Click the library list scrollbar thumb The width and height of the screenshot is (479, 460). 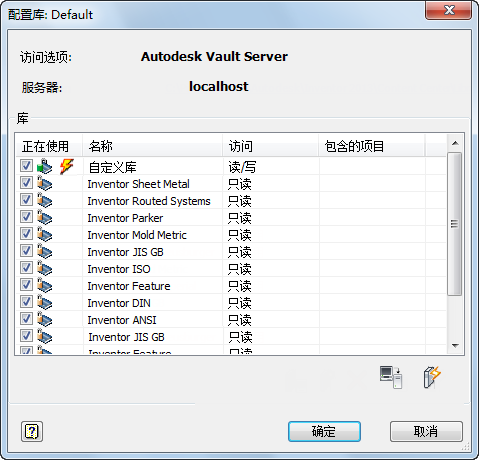pyautogui.click(x=454, y=224)
